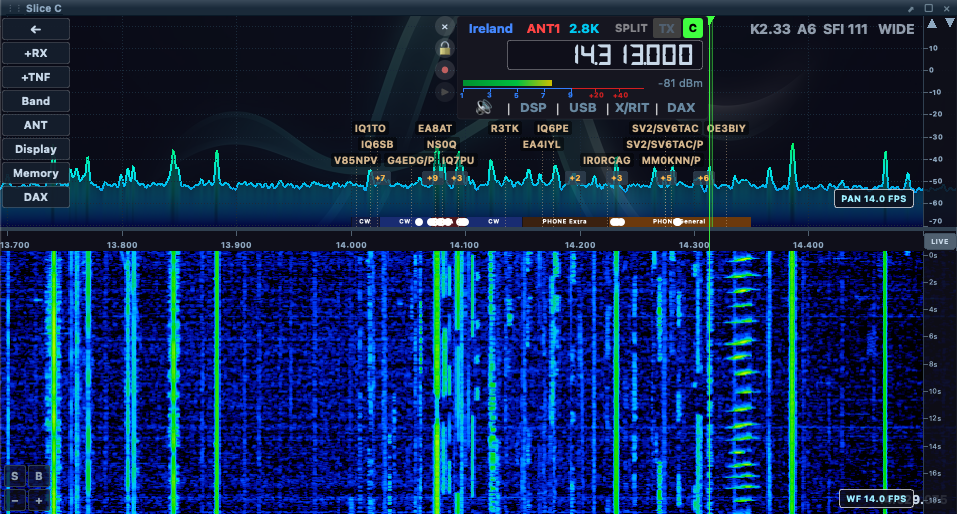Open the ANT menu in the side panel

(35, 125)
